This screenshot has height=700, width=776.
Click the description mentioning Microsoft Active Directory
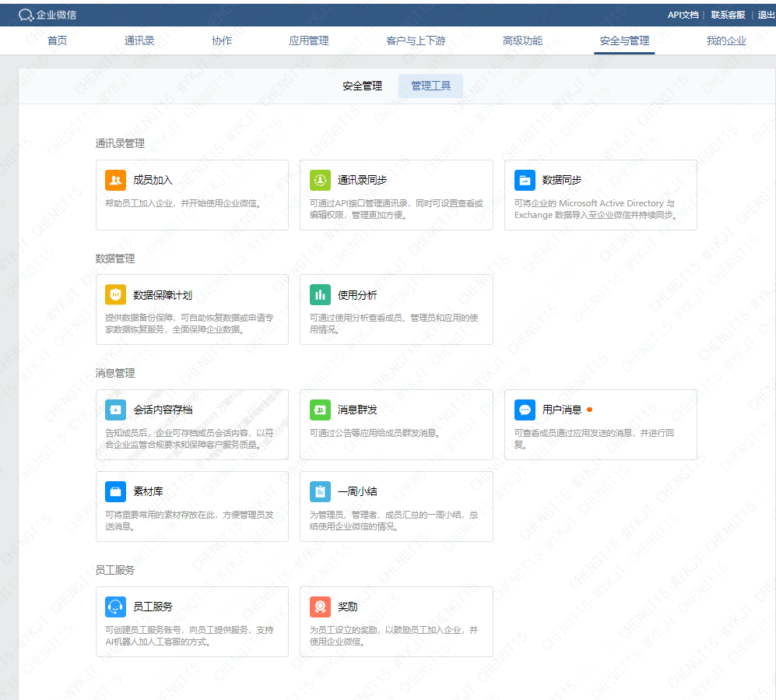pyautogui.click(x=595, y=209)
